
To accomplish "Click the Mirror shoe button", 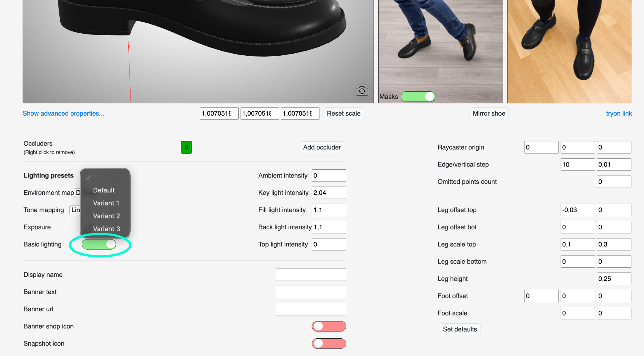I will pos(489,113).
